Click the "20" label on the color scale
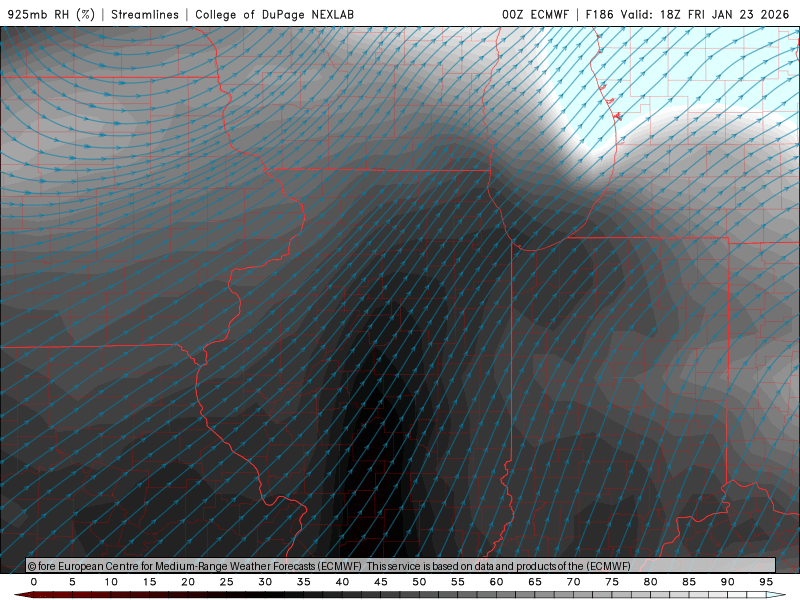Viewport: 800px width, 600px height. (x=188, y=582)
